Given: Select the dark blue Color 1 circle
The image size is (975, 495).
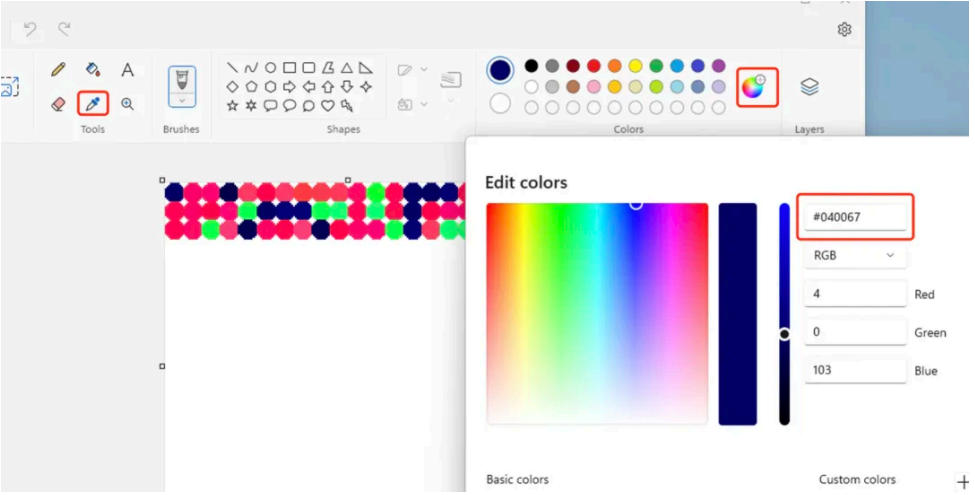Looking at the screenshot, I should coord(501,70).
